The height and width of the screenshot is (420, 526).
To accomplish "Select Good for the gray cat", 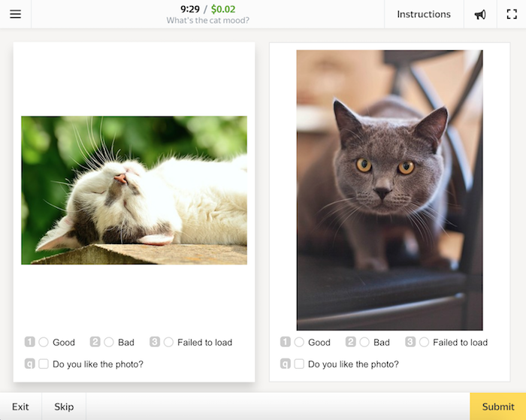I will pyautogui.click(x=299, y=342).
